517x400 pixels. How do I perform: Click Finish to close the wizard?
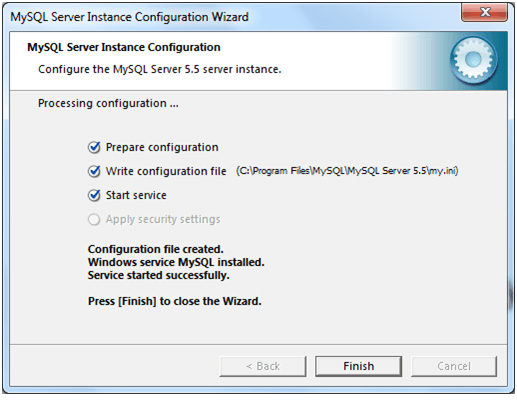click(x=359, y=366)
